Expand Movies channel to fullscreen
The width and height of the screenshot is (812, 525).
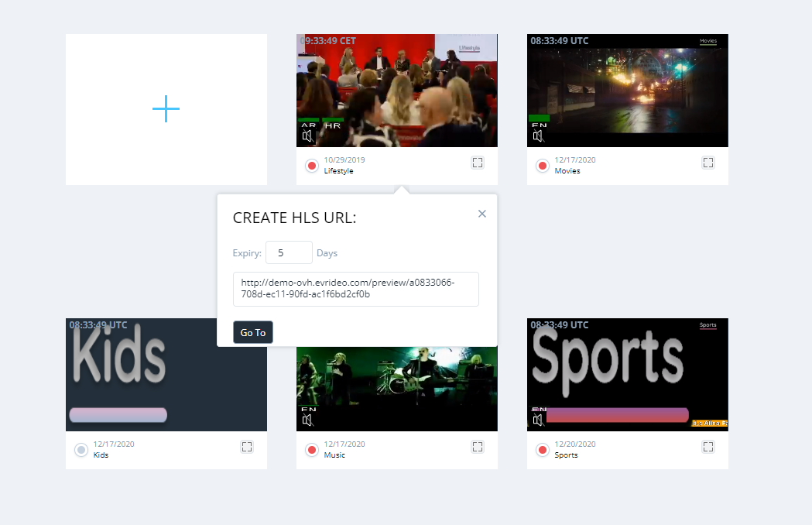tap(708, 163)
